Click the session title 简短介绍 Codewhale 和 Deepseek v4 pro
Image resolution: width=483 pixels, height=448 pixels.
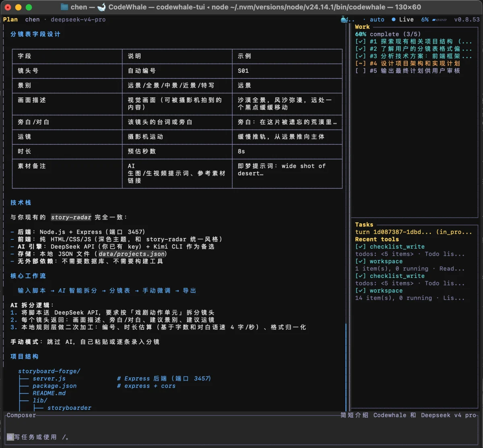point(408,415)
